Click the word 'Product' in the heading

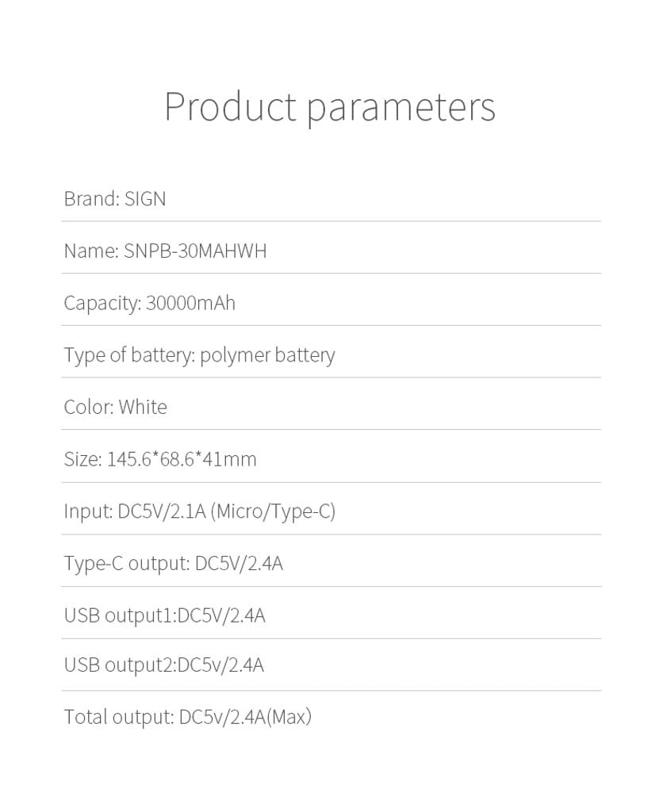[x=230, y=106]
